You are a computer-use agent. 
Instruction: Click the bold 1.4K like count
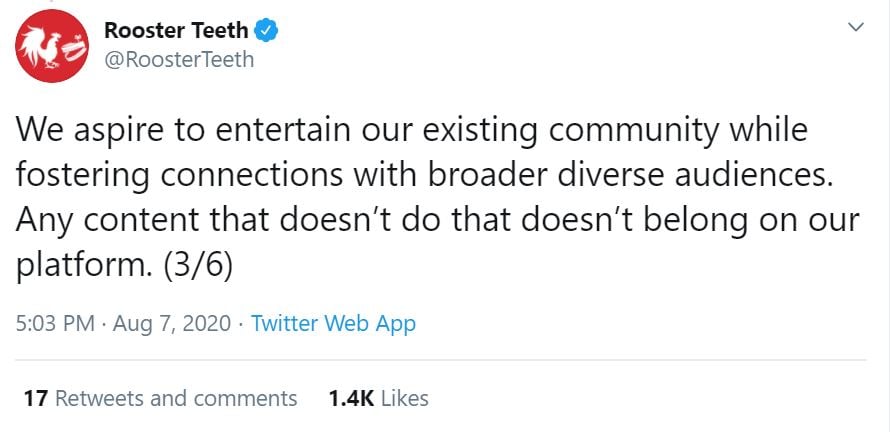click(x=351, y=398)
